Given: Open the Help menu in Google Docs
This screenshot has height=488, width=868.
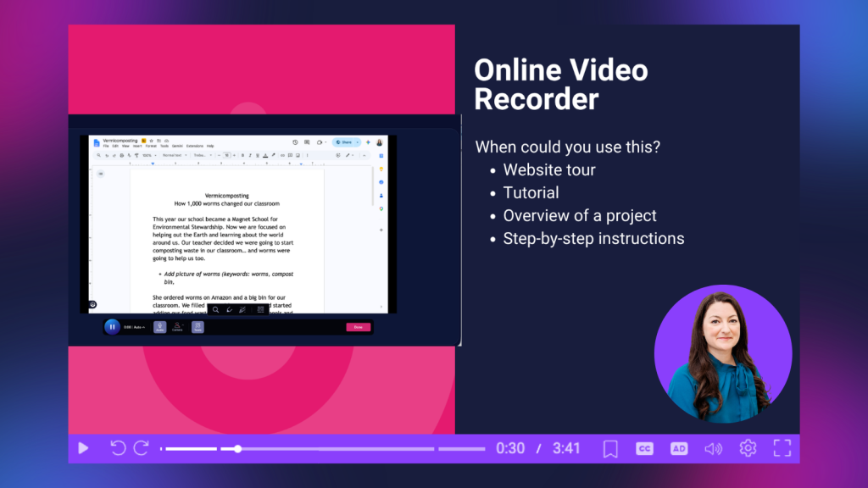Looking at the screenshot, I should click(x=210, y=146).
